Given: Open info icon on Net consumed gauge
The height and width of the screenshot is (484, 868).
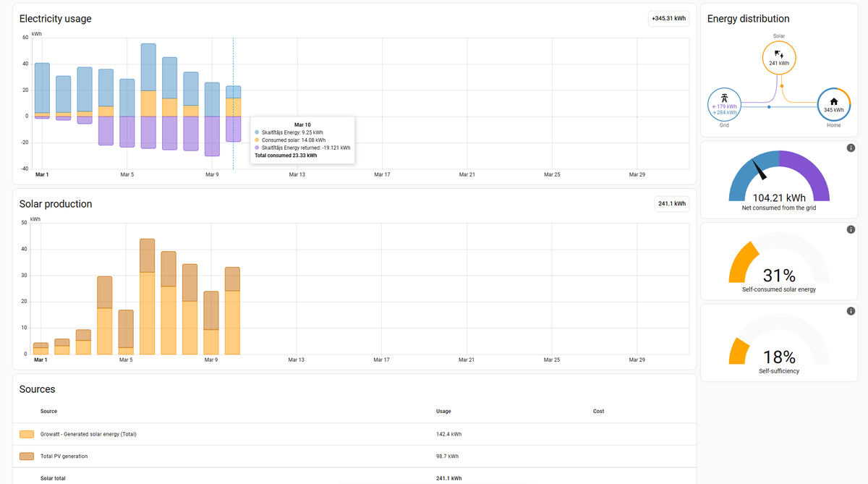Looking at the screenshot, I should click(851, 148).
